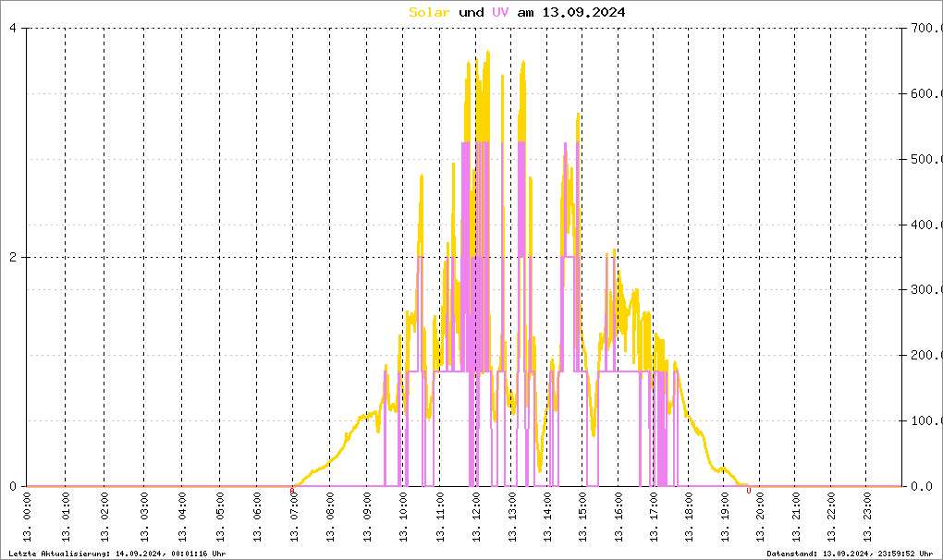943x560 pixels.
Task: Click the right axis value 100.0
Action: (925, 421)
